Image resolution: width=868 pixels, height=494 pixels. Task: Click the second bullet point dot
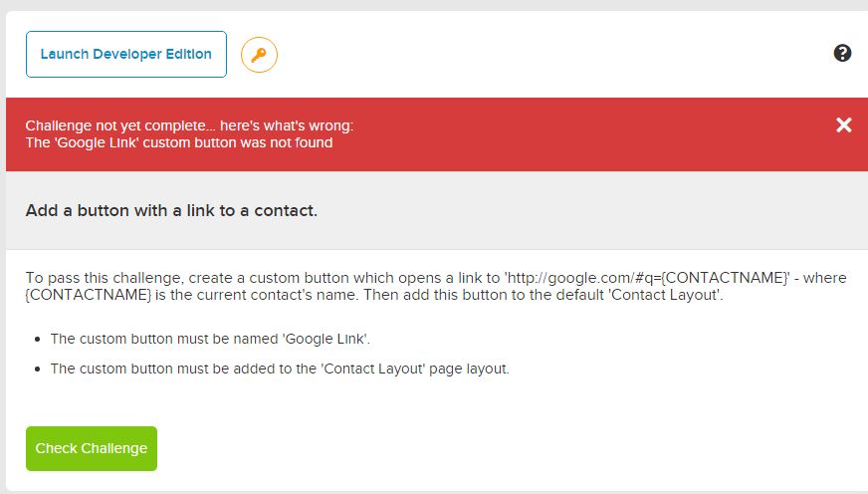[x=36, y=370]
